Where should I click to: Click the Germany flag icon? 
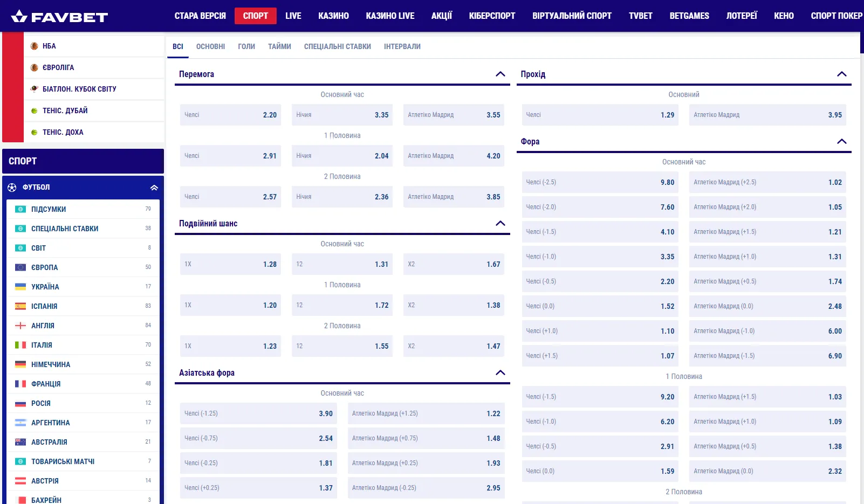pos(20,364)
